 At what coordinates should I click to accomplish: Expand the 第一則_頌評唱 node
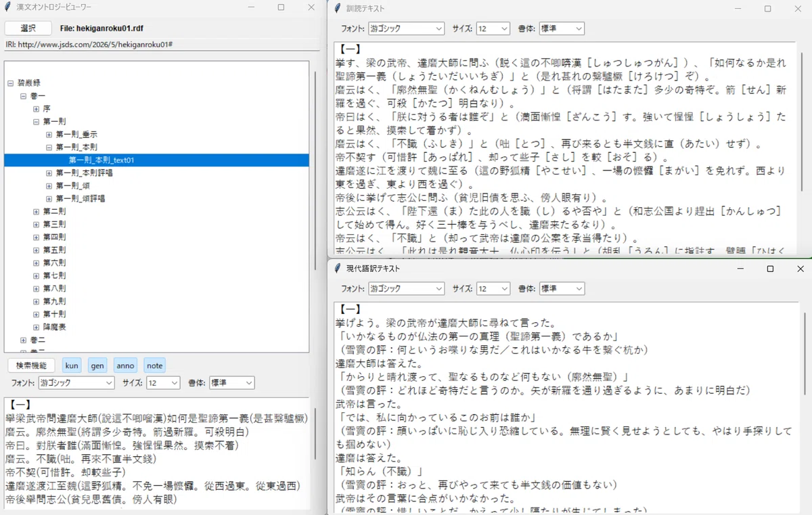coord(49,198)
